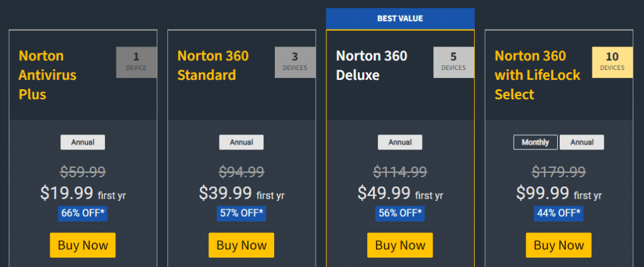644x267 pixels.
Task: Click the 1 Device badge
Action: pyautogui.click(x=136, y=62)
